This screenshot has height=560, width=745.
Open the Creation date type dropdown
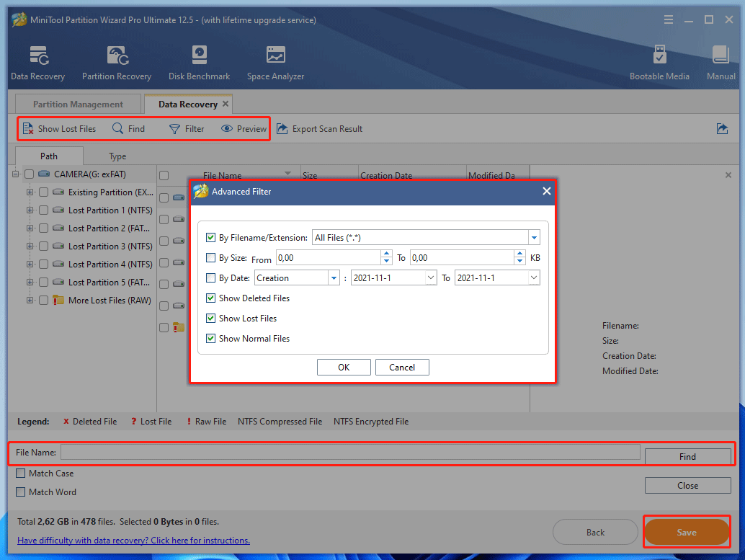(x=334, y=277)
